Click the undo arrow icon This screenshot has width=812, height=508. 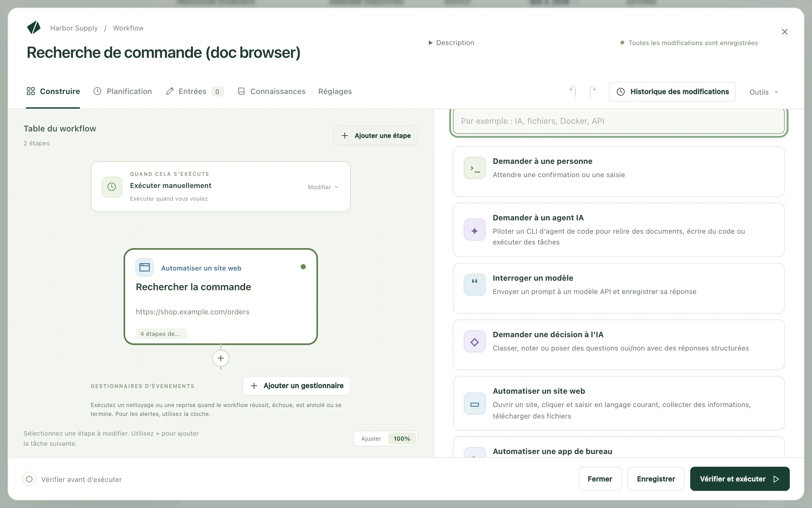573,91
